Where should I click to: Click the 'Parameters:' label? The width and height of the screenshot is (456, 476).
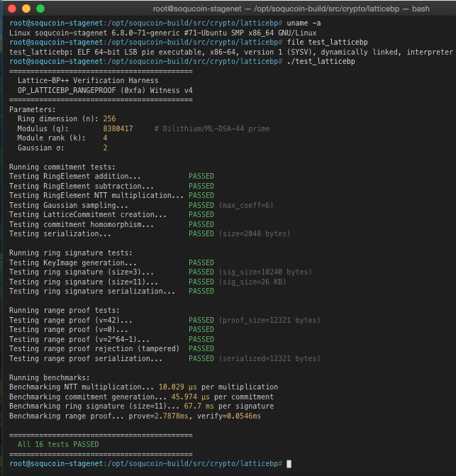coord(33,109)
